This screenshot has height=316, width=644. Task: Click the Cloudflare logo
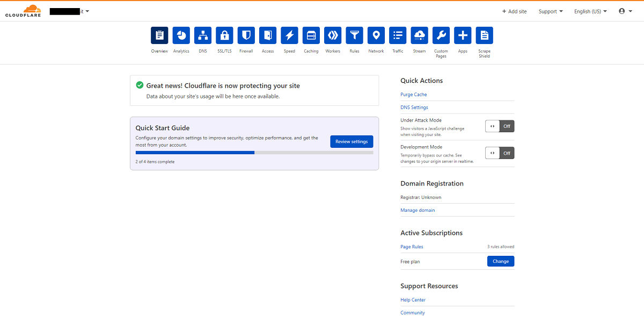pos(24,11)
